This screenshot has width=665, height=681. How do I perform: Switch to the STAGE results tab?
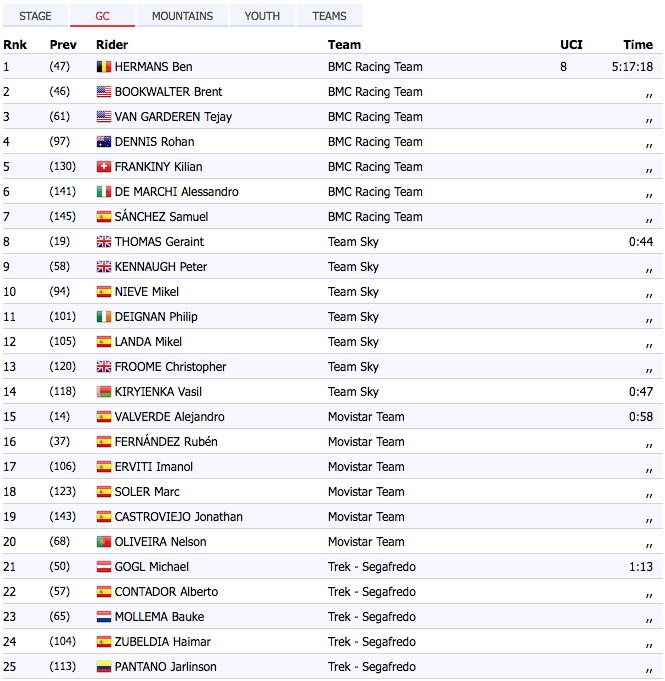click(35, 16)
